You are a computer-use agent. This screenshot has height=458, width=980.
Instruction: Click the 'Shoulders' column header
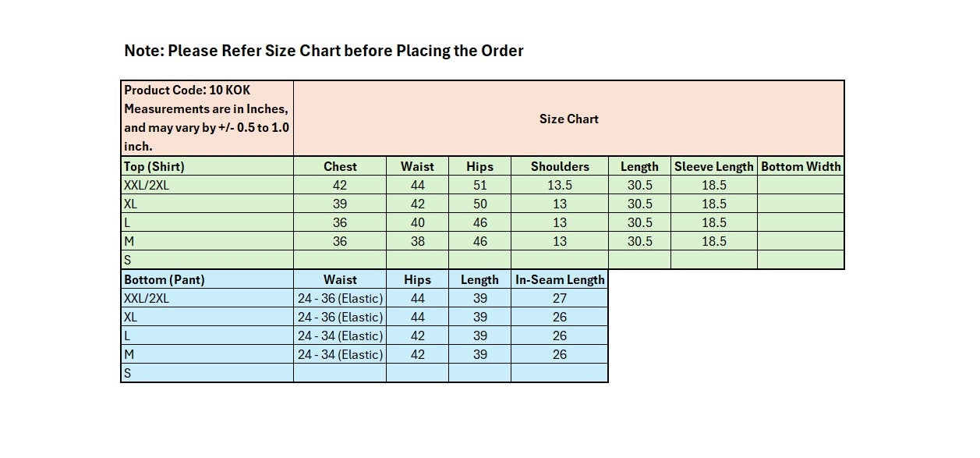click(x=560, y=166)
